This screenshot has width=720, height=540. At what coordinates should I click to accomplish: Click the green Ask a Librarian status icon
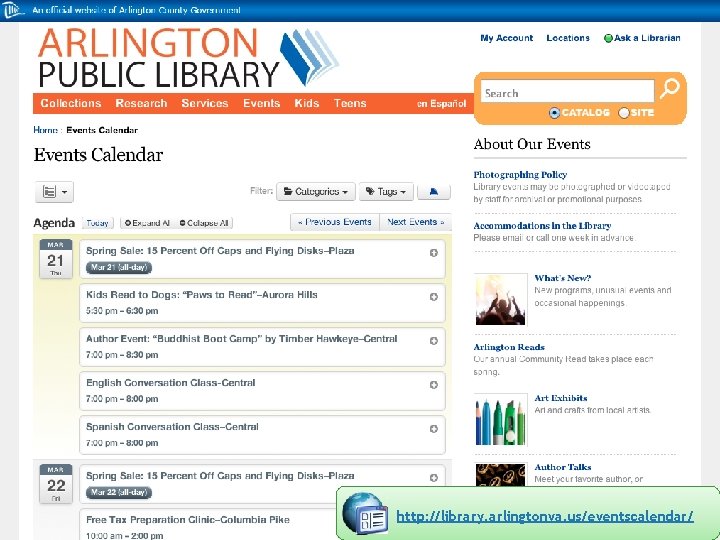point(608,38)
